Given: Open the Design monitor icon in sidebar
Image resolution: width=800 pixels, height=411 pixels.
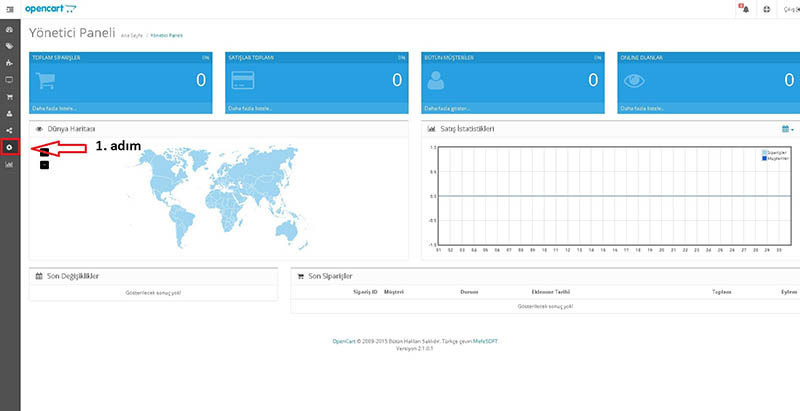Looking at the screenshot, I should pos(9,80).
